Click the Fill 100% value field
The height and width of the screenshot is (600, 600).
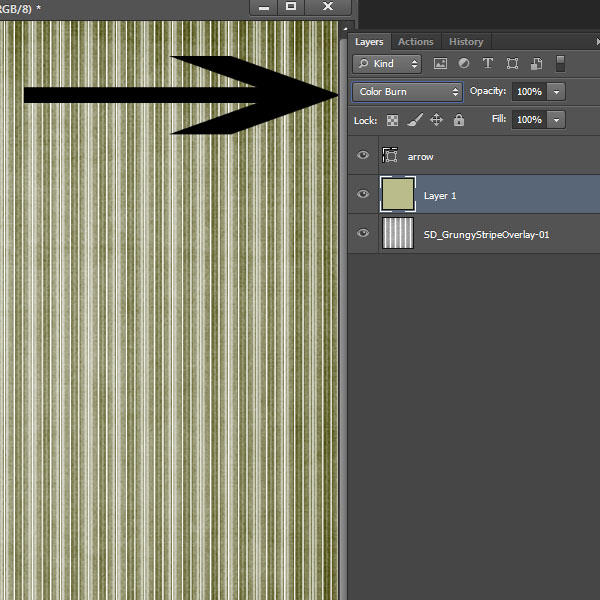pos(530,120)
